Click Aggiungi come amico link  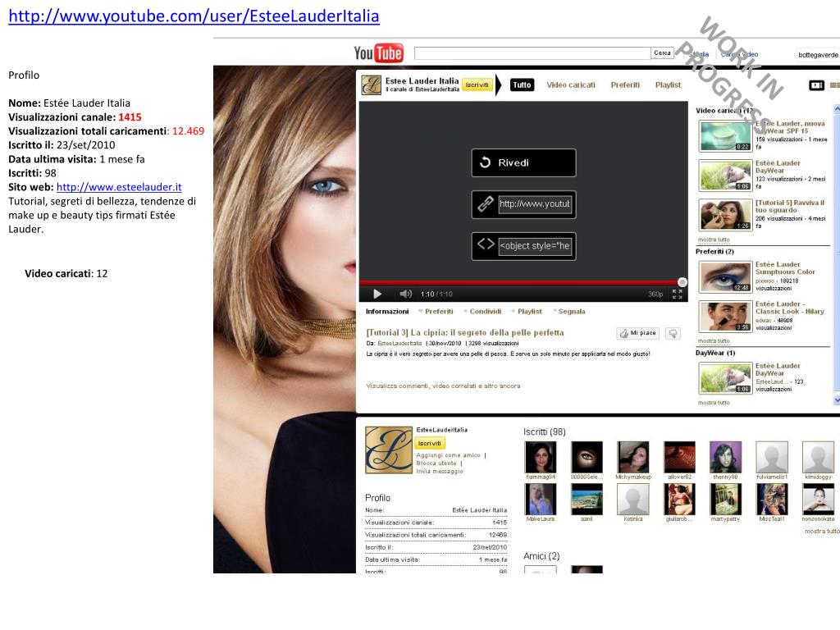point(448,455)
